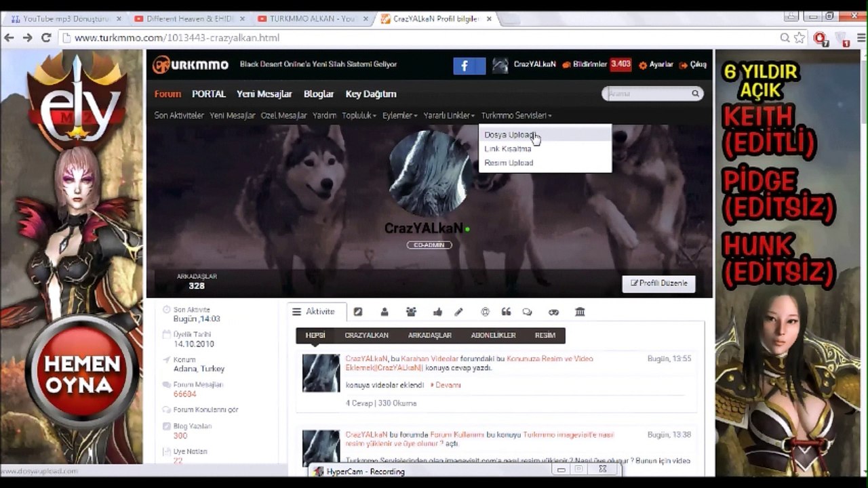The width and height of the screenshot is (868, 488).
Task: Collapse the Turkmmo Servisleri dropdown
Action: [x=517, y=116]
